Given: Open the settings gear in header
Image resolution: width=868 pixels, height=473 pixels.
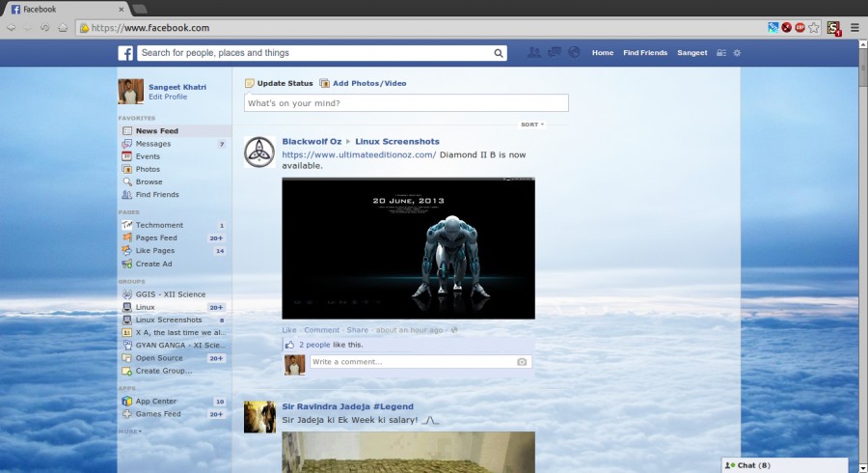Looking at the screenshot, I should [x=737, y=53].
